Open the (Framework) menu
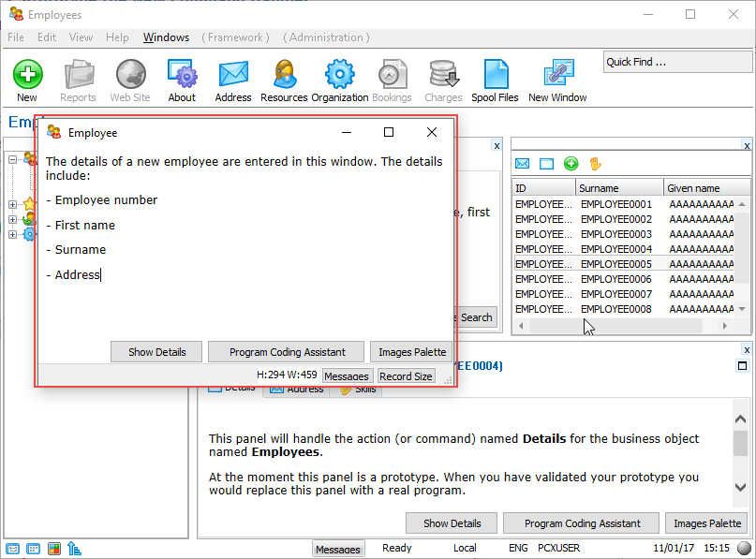 click(x=235, y=37)
